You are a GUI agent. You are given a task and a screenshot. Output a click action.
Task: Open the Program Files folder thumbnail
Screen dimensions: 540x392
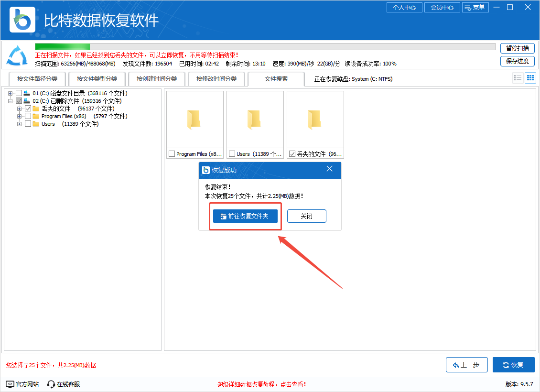click(x=194, y=120)
